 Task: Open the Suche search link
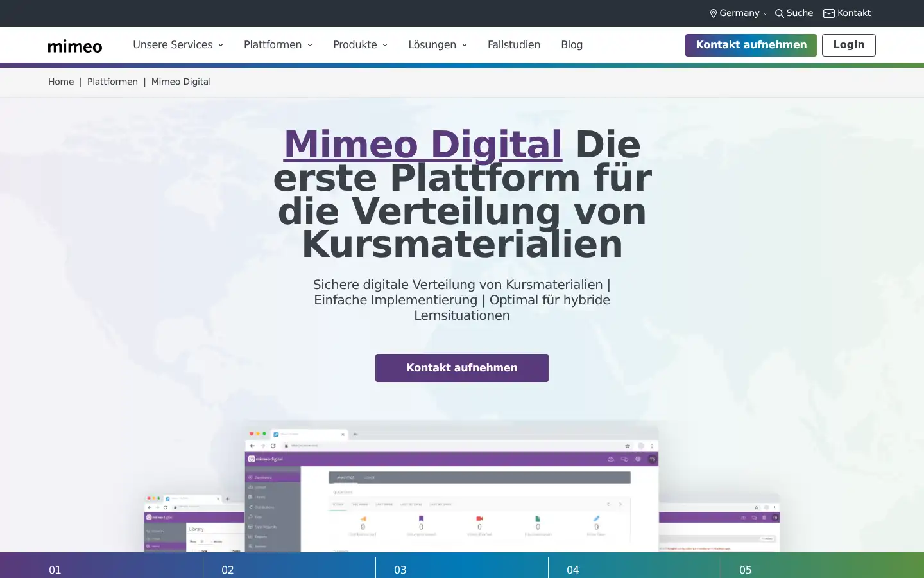794,13
